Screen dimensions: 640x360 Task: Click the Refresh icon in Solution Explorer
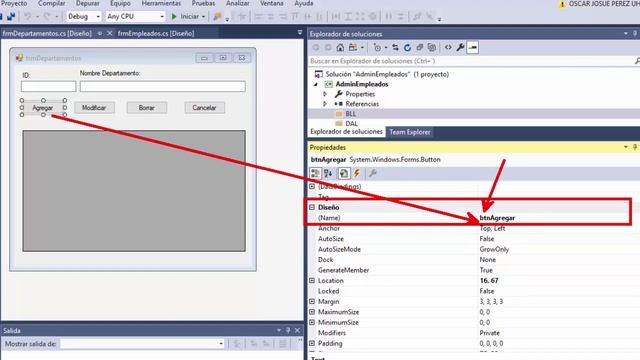point(407,47)
